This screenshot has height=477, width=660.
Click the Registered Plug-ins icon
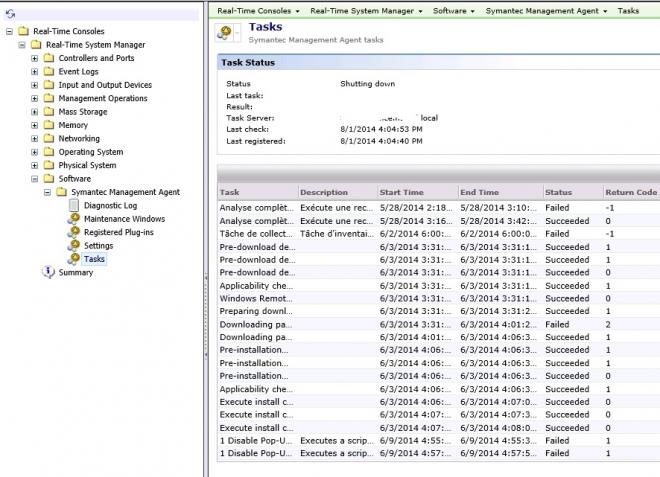pyautogui.click(x=74, y=232)
